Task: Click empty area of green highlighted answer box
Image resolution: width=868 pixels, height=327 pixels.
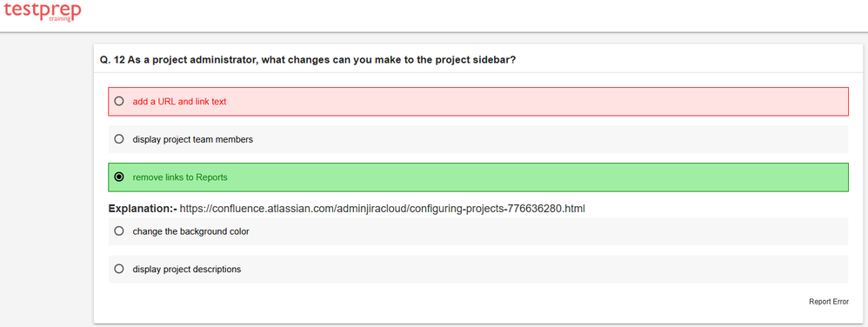Action: tap(537, 177)
